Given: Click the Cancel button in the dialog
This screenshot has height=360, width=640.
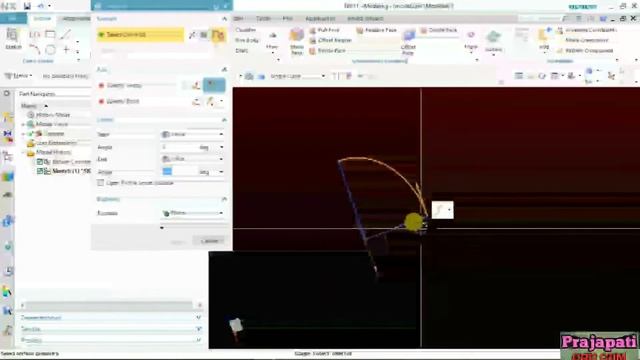Looking at the screenshot, I should (209, 241).
